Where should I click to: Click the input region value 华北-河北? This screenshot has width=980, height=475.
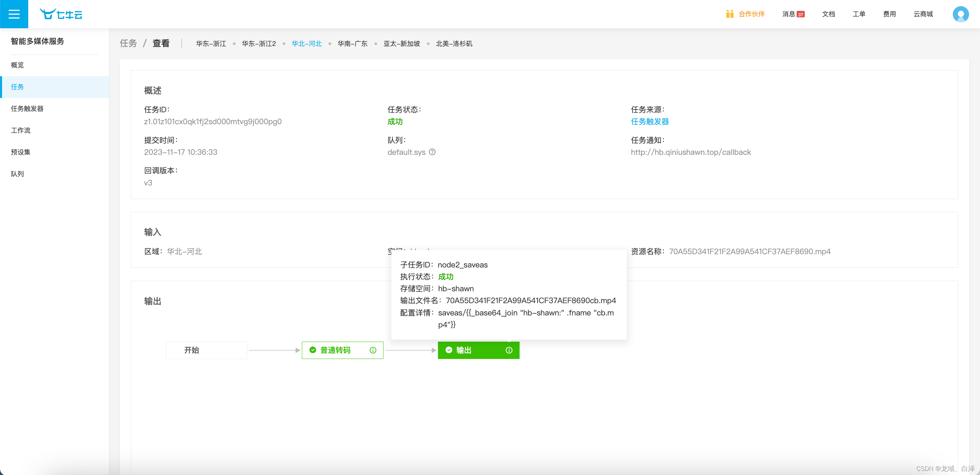(x=184, y=251)
